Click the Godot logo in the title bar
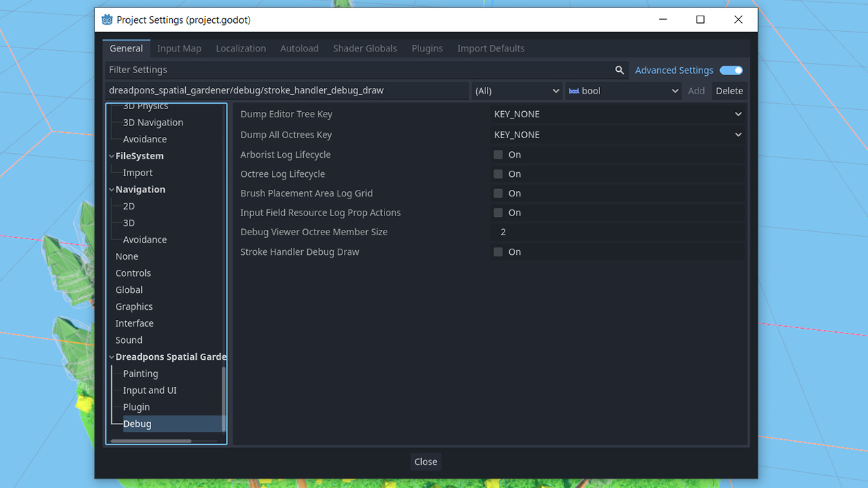The image size is (868, 488). [106, 20]
